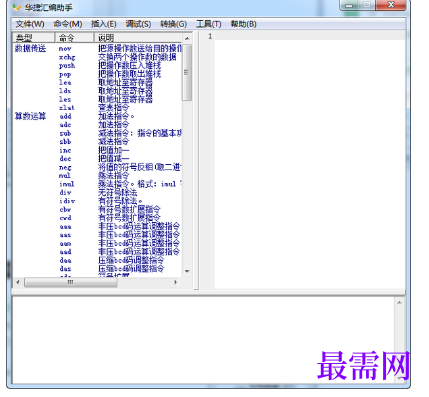Select the cbw command row
The height and width of the screenshot is (397, 429).
pos(97,209)
